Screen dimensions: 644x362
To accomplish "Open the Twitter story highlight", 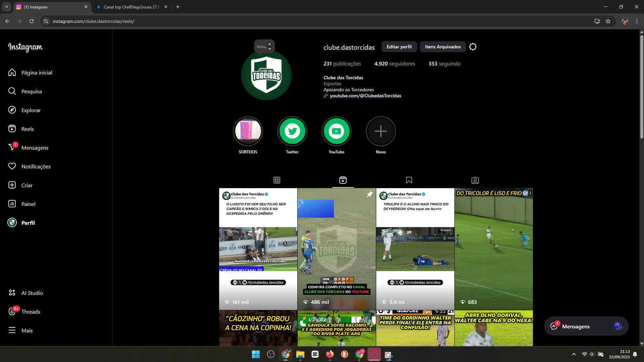I will pos(292,131).
